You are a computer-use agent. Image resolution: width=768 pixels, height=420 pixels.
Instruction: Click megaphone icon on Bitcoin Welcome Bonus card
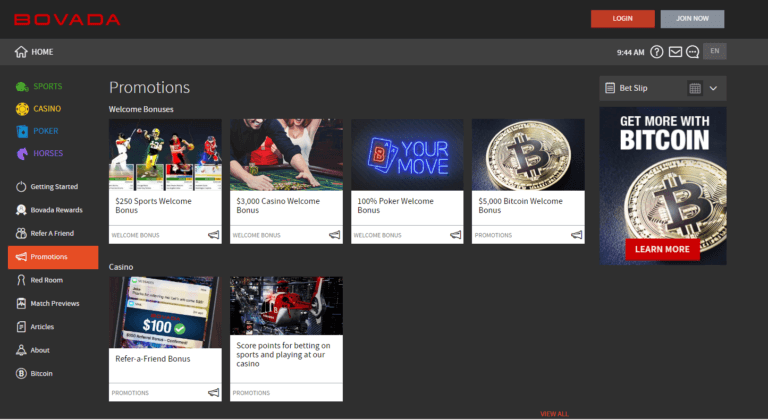click(576, 235)
